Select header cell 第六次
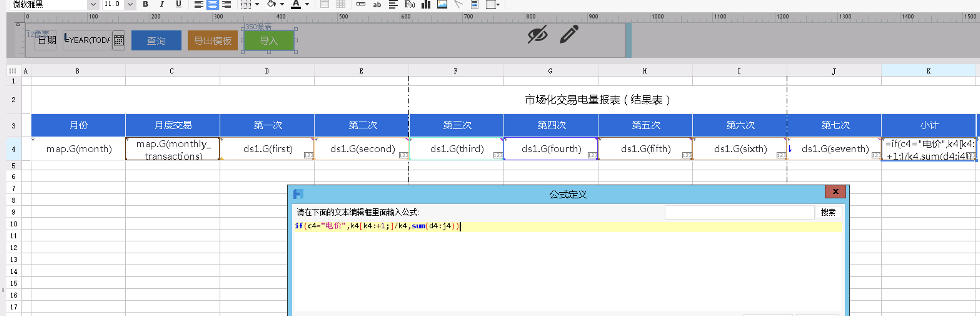The width and height of the screenshot is (980, 316). pyautogui.click(x=740, y=125)
